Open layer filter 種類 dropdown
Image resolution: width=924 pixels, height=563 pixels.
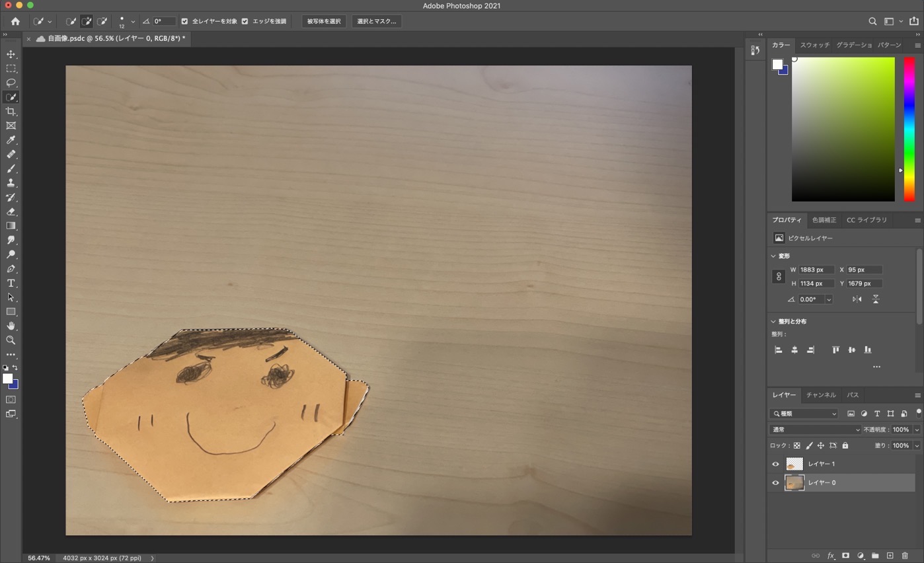(x=804, y=414)
